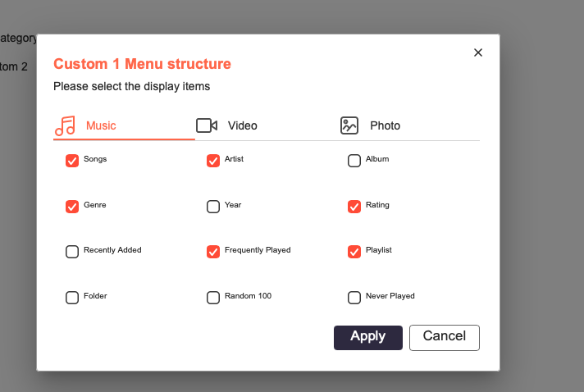The height and width of the screenshot is (392, 584).
Task: Turn off Frequently Played checkbox
Action: pyautogui.click(x=213, y=252)
